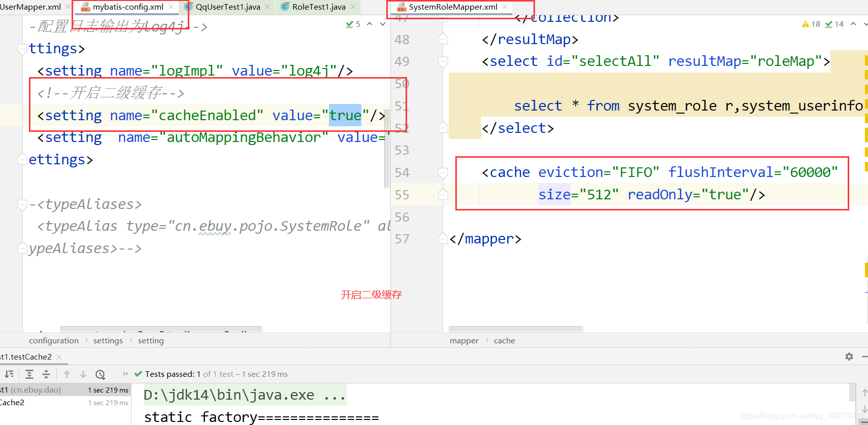Click the collapse all tests icon

(x=46, y=374)
